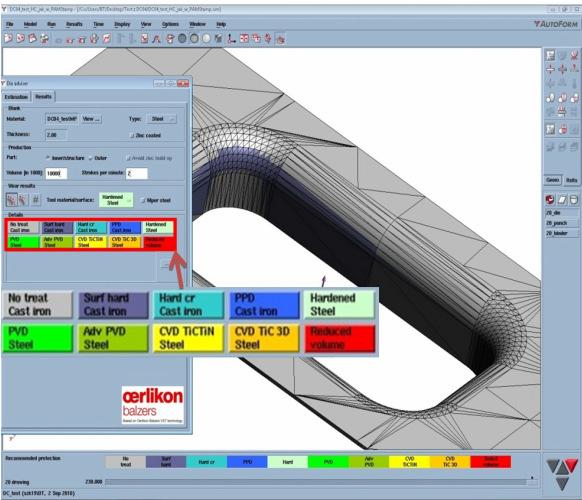Switch to the Results tab in dialog

[43, 97]
